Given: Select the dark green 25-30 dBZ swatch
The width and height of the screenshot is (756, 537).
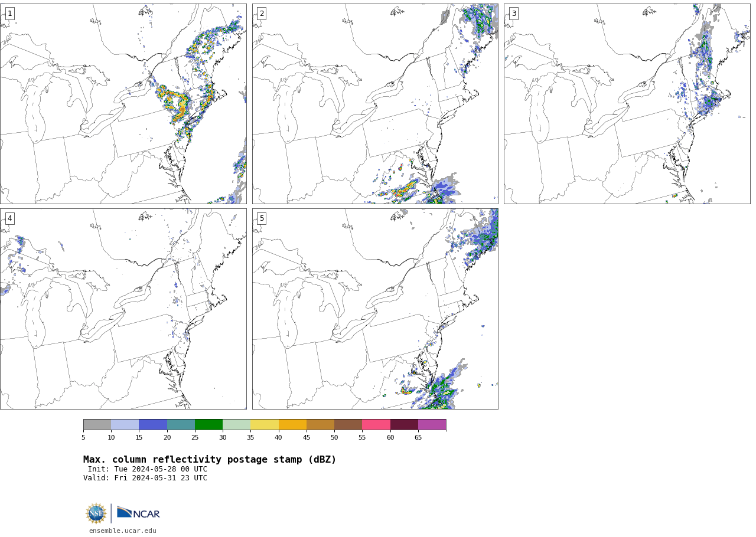Looking at the screenshot, I should pyautogui.click(x=208, y=425).
